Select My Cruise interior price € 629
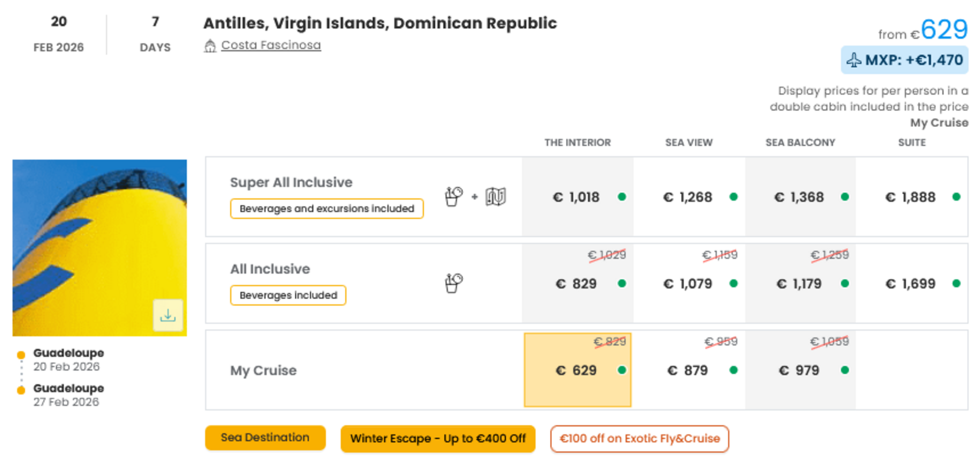 point(577,370)
